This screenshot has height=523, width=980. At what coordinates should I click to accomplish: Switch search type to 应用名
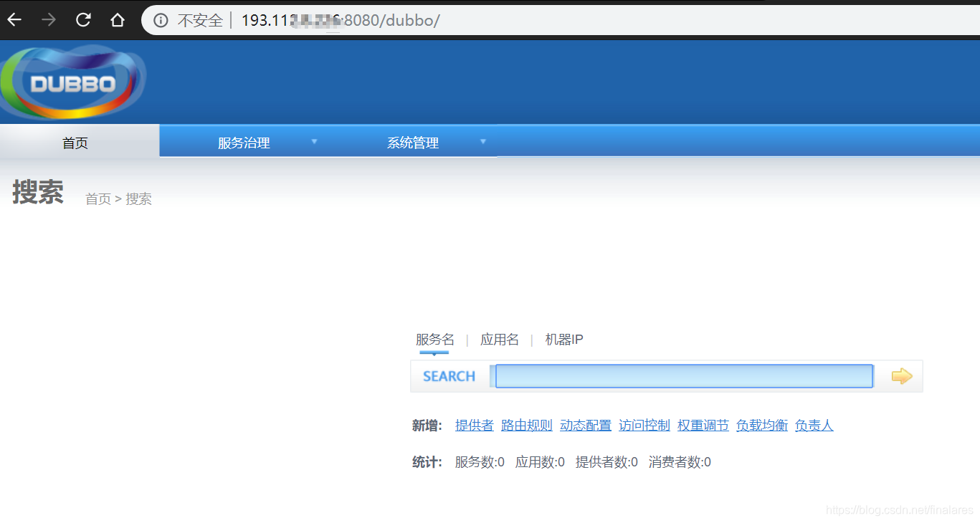coord(500,340)
